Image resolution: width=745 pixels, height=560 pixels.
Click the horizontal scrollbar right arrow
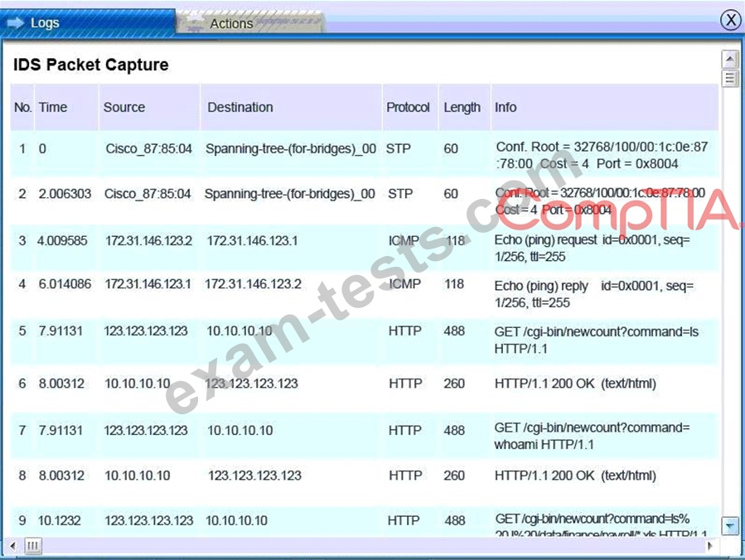click(710, 546)
